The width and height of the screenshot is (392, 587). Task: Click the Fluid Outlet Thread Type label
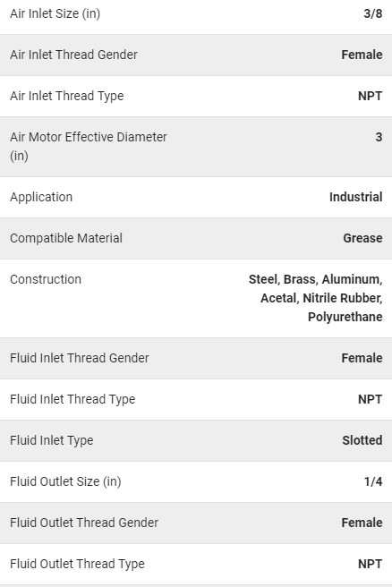click(x=77, y=564)
